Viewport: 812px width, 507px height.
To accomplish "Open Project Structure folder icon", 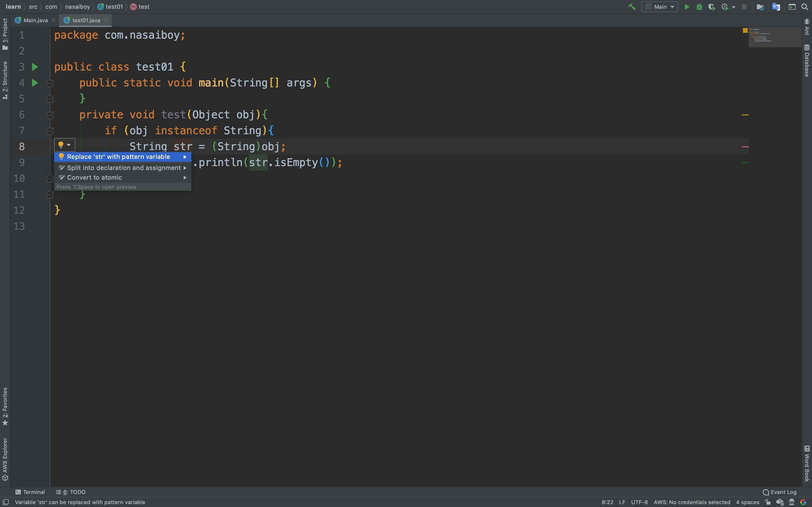I will click(760, 7).
